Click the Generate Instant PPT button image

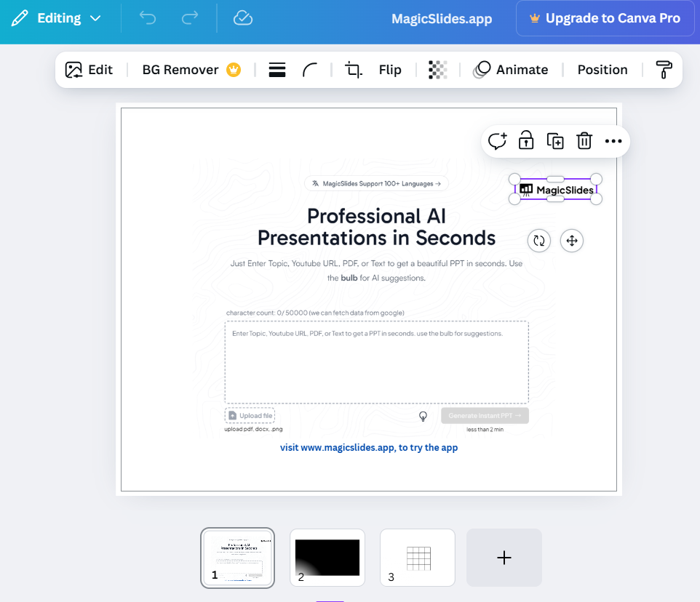(x=485, y=416)
